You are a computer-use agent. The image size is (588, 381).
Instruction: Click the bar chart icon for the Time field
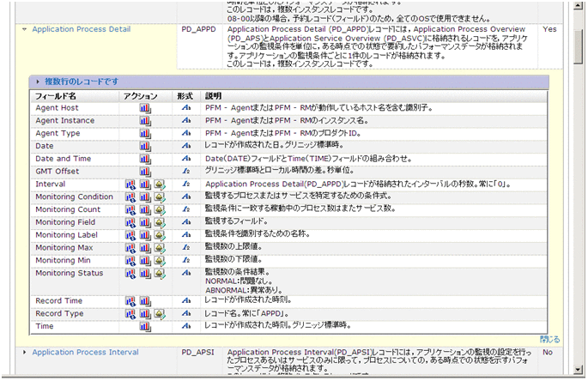[x=144, y=326]
